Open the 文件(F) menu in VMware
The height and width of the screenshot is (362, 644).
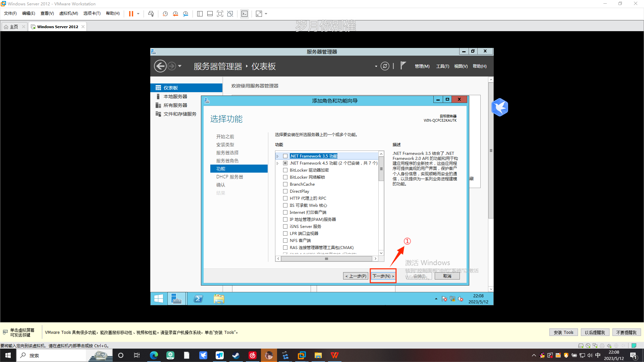click(10, 13)
